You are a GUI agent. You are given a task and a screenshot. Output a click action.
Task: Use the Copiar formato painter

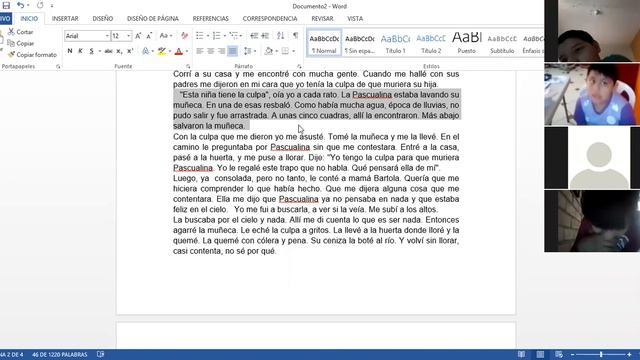(32, 55)
